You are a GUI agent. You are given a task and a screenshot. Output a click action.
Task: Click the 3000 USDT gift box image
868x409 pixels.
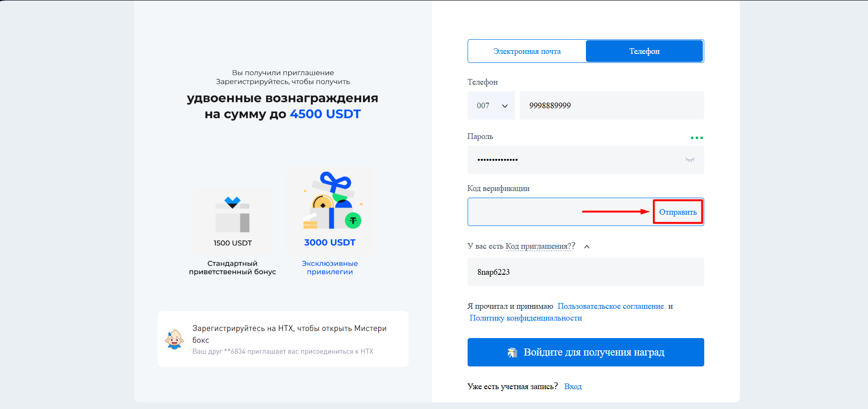(332, 200)
